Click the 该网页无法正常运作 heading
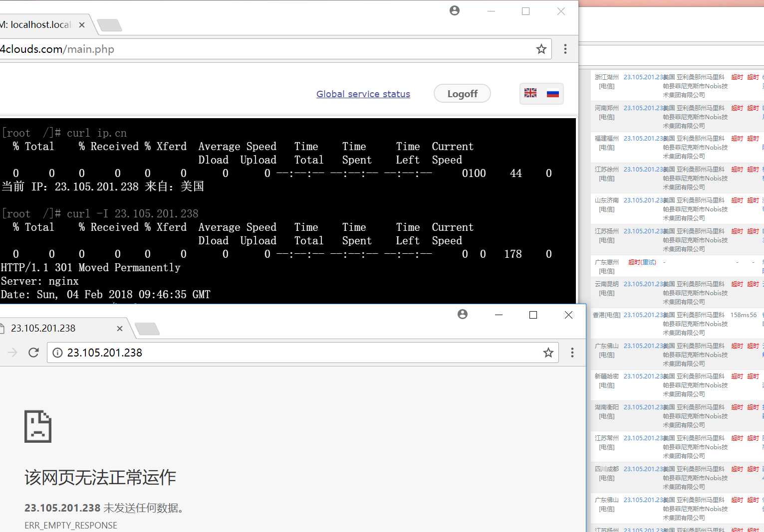 [100, 477]
